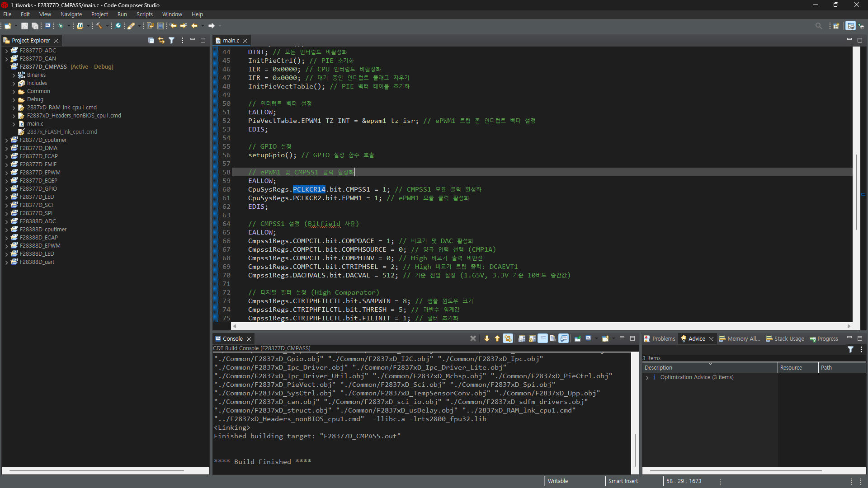Toggle Scroll Lock in Console toolbar

tap(532, 338)
